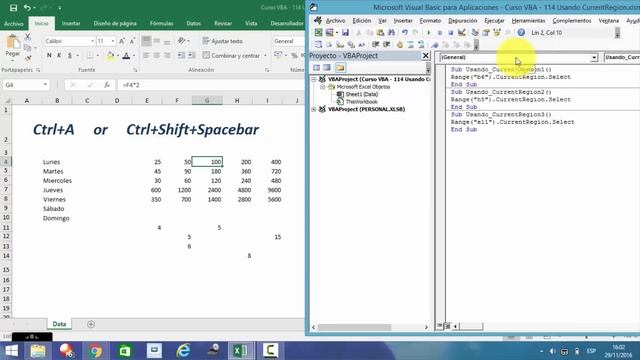Run the macro with the green play icon

tap(429, 33)
